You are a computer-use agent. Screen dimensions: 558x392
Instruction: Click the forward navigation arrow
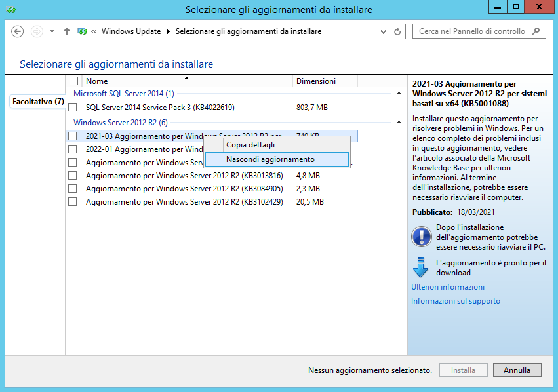click(x=37, y=31)
